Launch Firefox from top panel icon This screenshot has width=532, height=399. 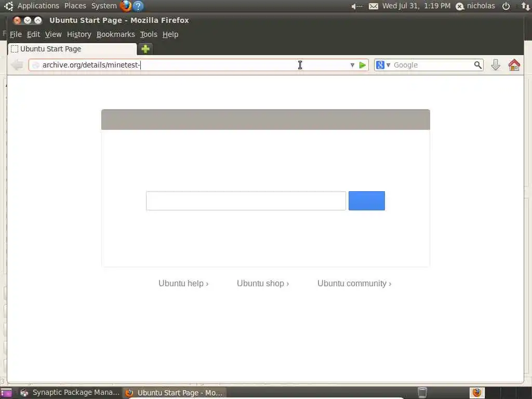(126, 6)
